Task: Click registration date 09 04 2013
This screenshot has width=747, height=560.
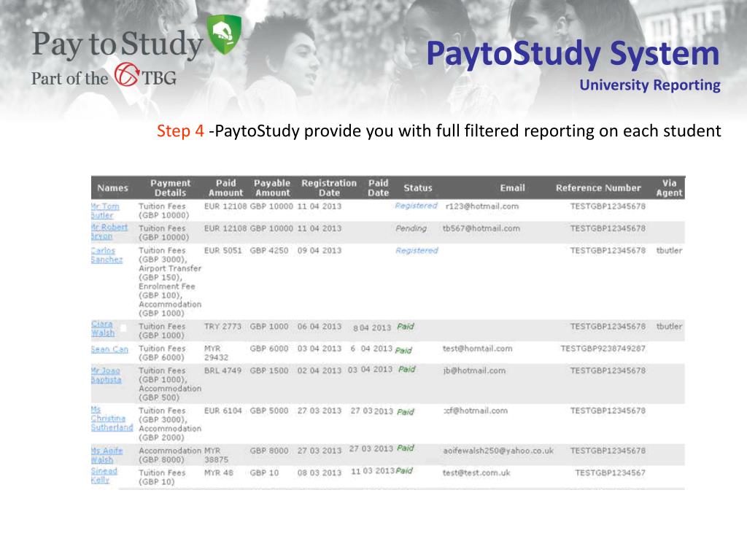Action: 320,251
